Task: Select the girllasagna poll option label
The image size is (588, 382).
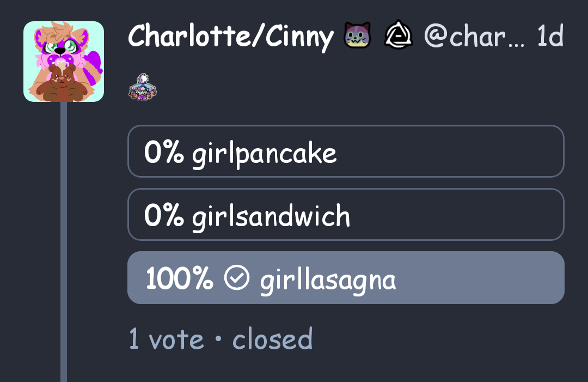Action: click(x=328, y=280)
